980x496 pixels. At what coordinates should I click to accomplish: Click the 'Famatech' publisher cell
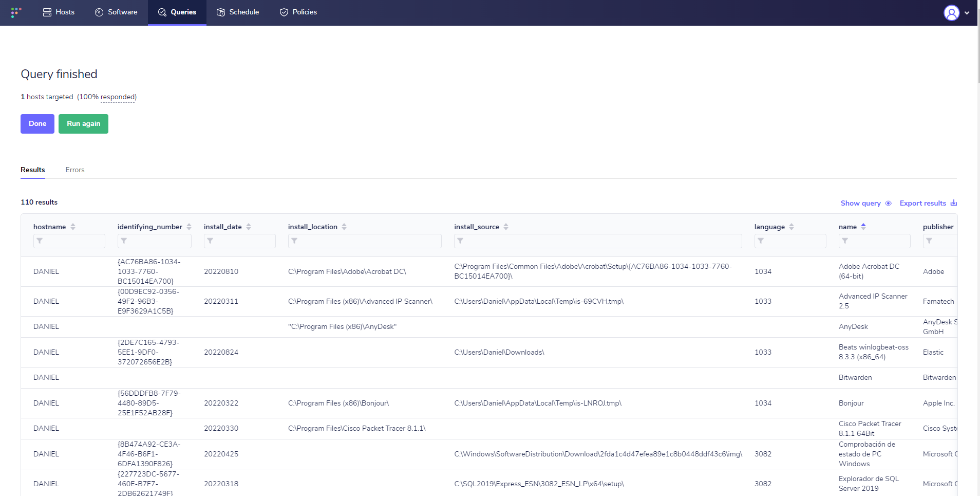point(938,301)
